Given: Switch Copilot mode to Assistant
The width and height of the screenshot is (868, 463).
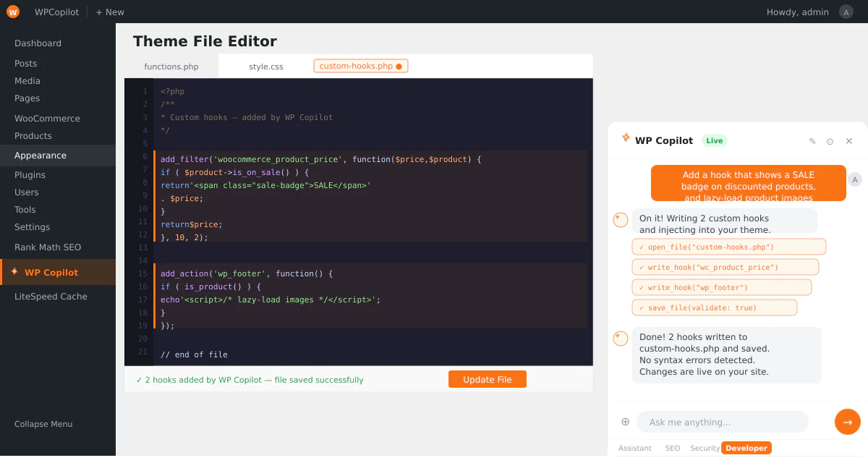Looking at the screenshot, I should (x=635, y=449).
